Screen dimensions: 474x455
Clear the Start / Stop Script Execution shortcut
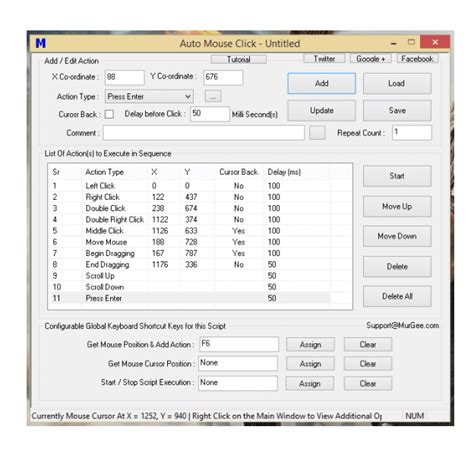click(x=368, y=384)
